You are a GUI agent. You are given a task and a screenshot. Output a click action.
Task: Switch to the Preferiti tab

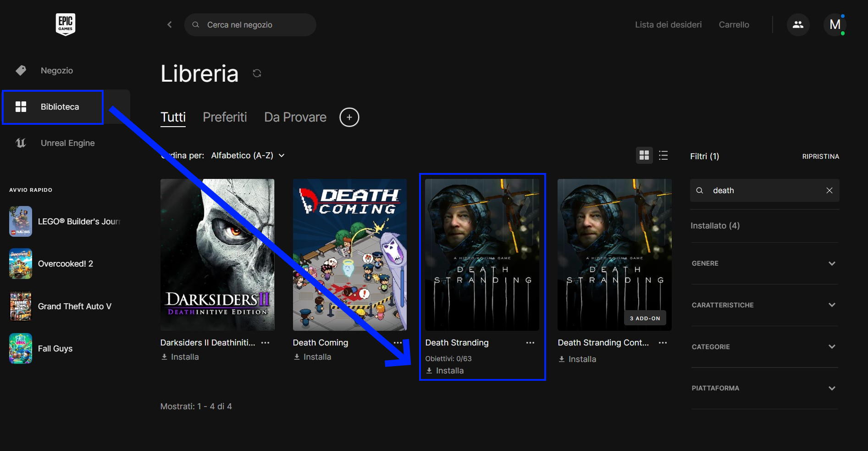click(x=225, y=117)
